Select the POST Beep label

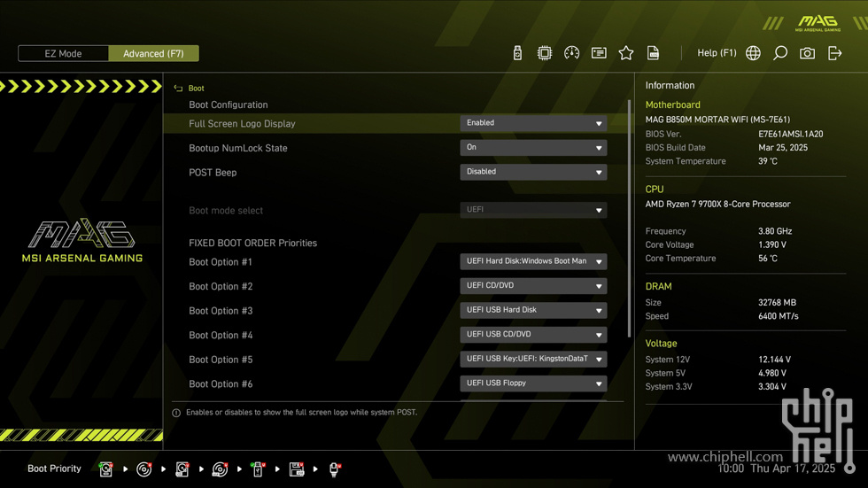coord(213,173)
